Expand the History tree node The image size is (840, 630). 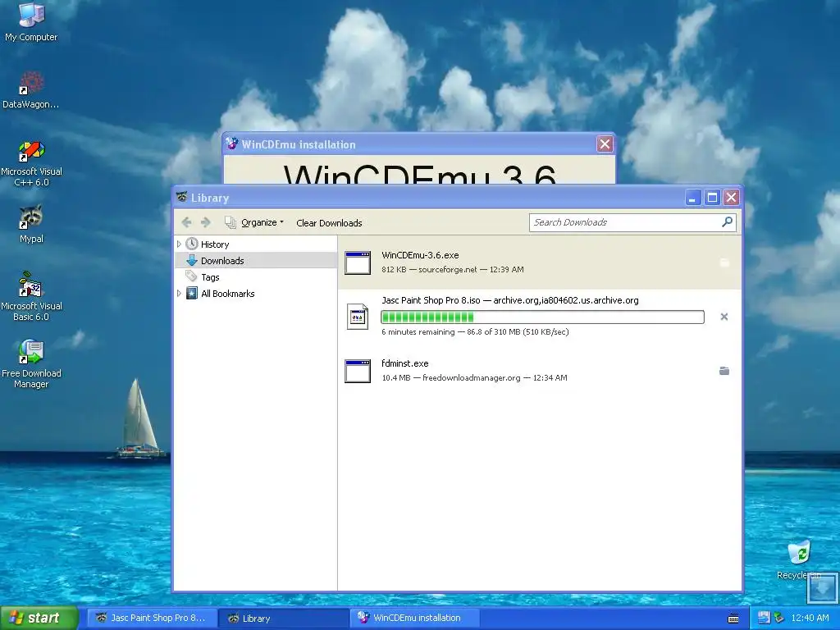click(179, 244)
